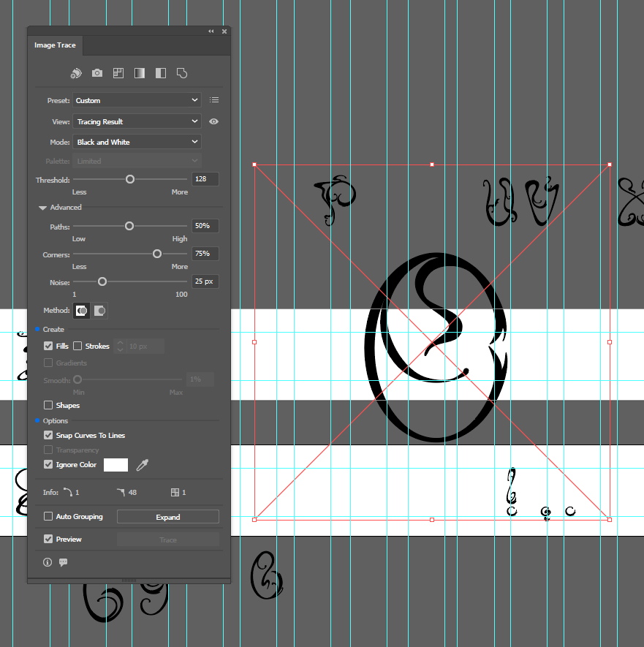Image resolution: width=644 pixels, height=647 pixels.
Task: Click the Threshold slider handle
Action: pyautogui.click(x=130, y=179)
